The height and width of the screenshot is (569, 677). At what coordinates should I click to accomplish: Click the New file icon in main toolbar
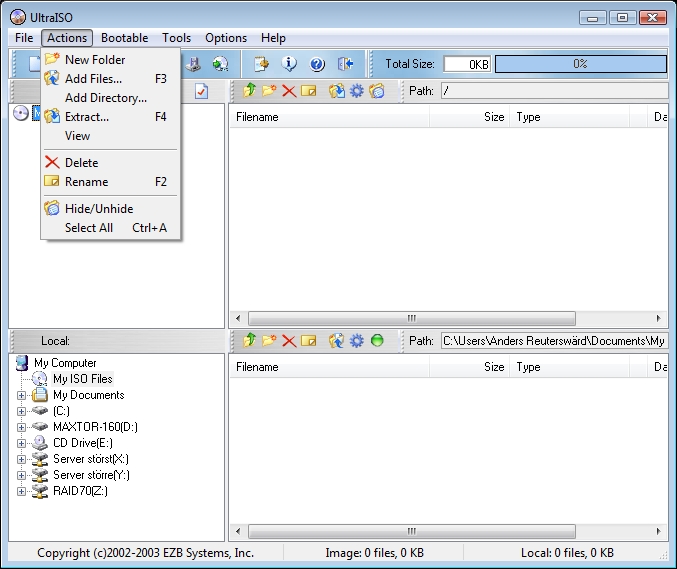point(35,64)
